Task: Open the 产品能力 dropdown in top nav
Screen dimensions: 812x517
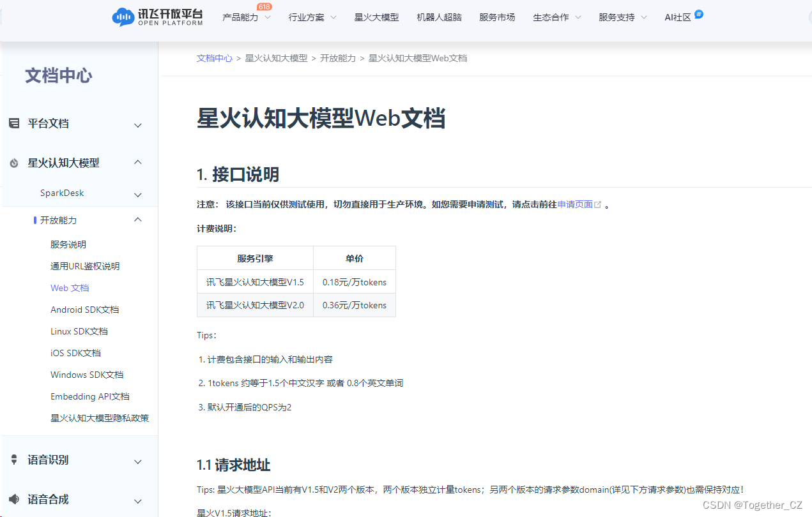Action: click(247, 17)
